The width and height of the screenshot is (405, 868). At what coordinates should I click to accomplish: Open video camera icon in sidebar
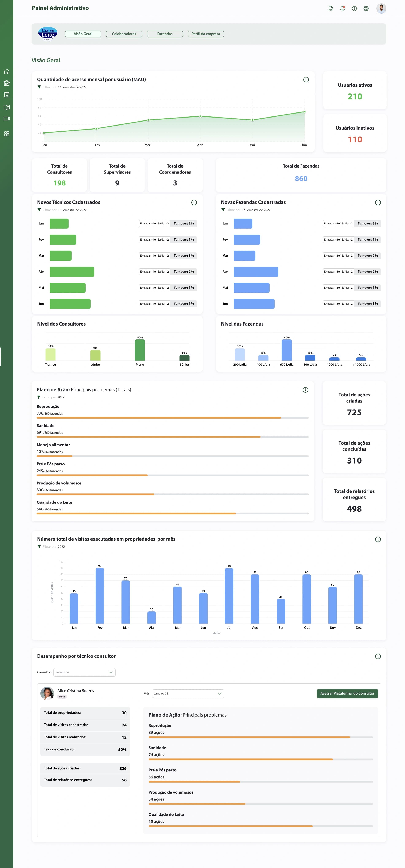pyautogui.click(x=7, y=119)
